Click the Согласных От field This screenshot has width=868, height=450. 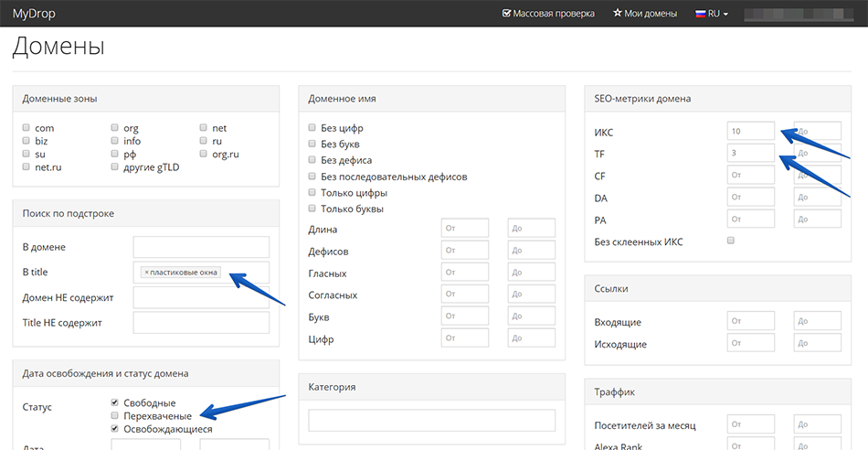pos(465,294)
